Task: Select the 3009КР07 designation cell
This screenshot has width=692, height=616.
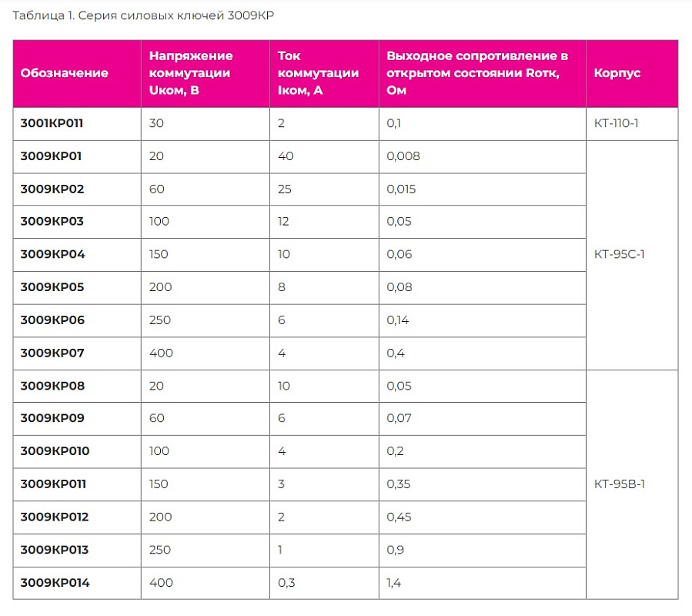Action: (x=52, y=353)
